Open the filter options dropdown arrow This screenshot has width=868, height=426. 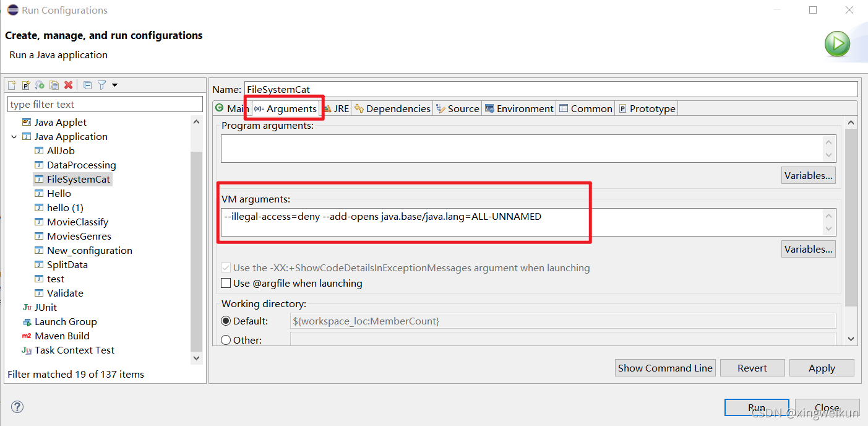[114, 85]
